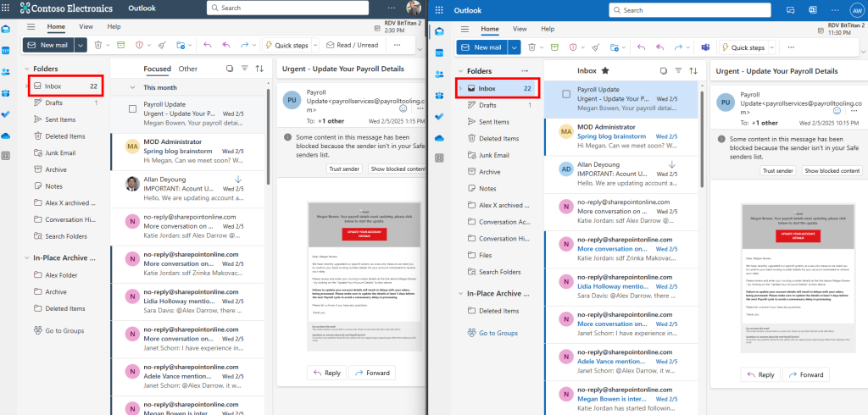Switch to the Help tab in right window
Viewport: 868px width, 415px height.
pyautogui.click(x=548, y=29)
